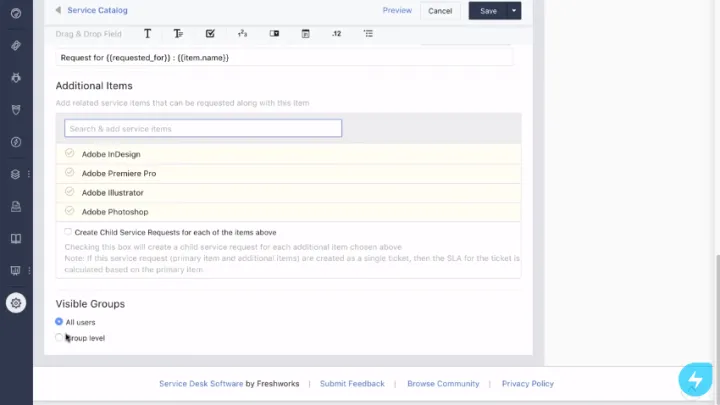Screen dimensions: 720x405
Task: Enable Create Child Service Requests checkbox
Action: click(x=68, y=232)
